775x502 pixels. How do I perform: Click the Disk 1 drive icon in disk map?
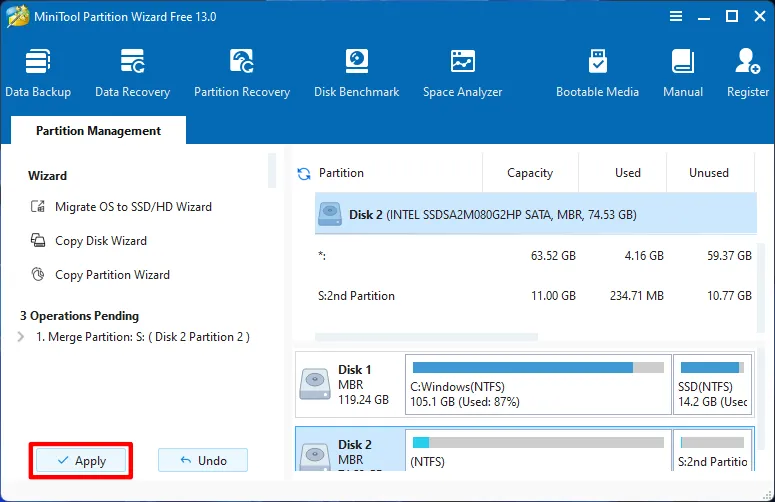(x=315, y=383)
